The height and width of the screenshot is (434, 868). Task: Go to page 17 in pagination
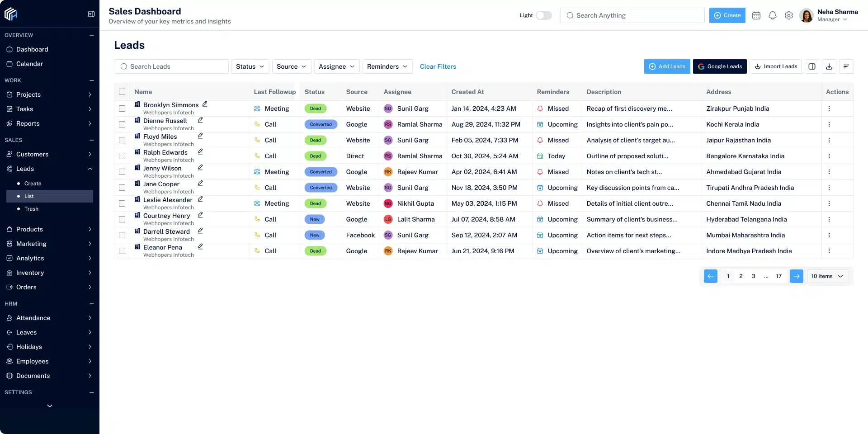tap(778, 276)
